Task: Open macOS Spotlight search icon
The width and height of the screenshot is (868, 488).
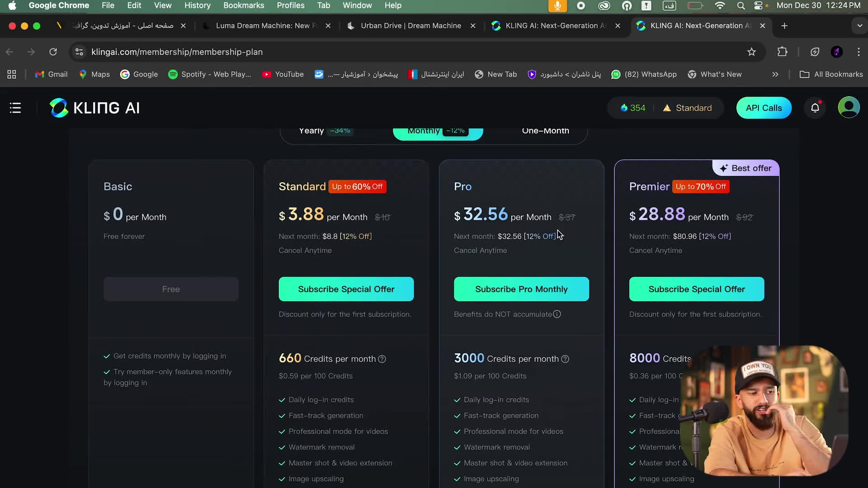Action: click(x=741, y=5)
